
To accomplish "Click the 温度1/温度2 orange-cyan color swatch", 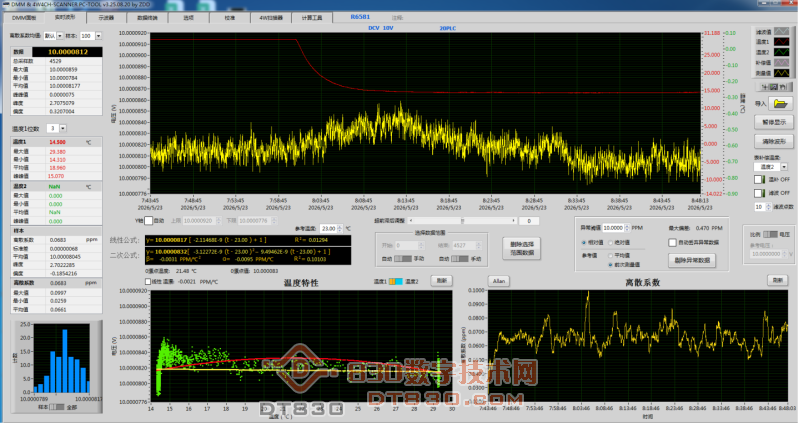I will pyautogui.click(x=396, y=281).
